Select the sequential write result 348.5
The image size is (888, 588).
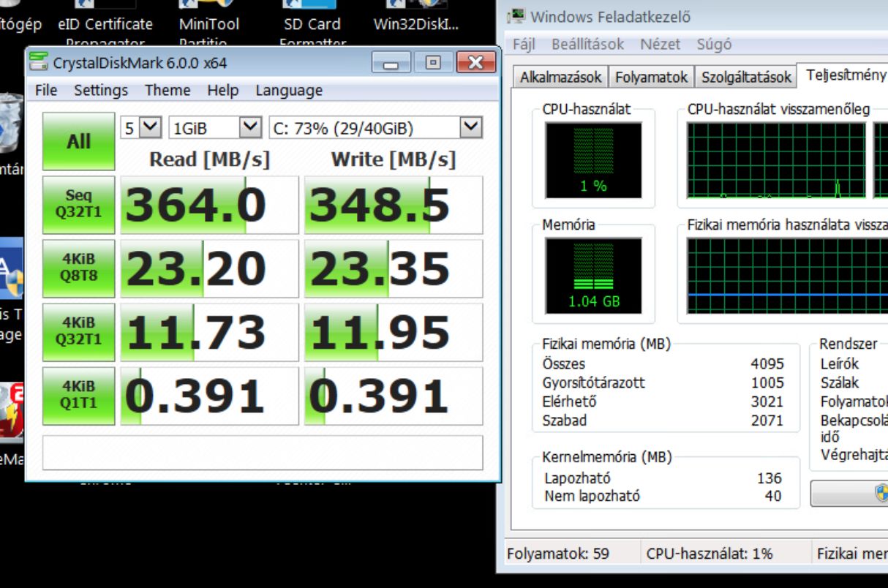394,205
